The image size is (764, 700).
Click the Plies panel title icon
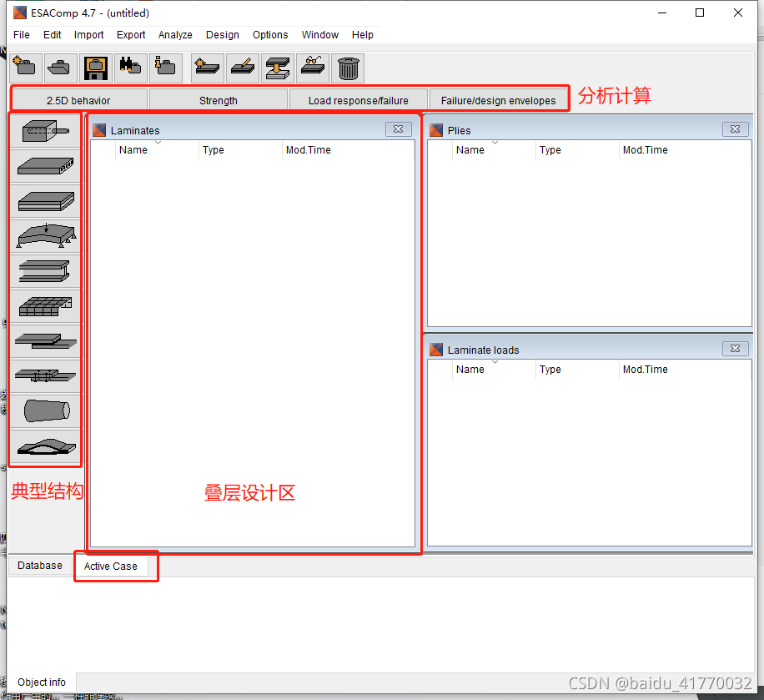click(436, 130)
